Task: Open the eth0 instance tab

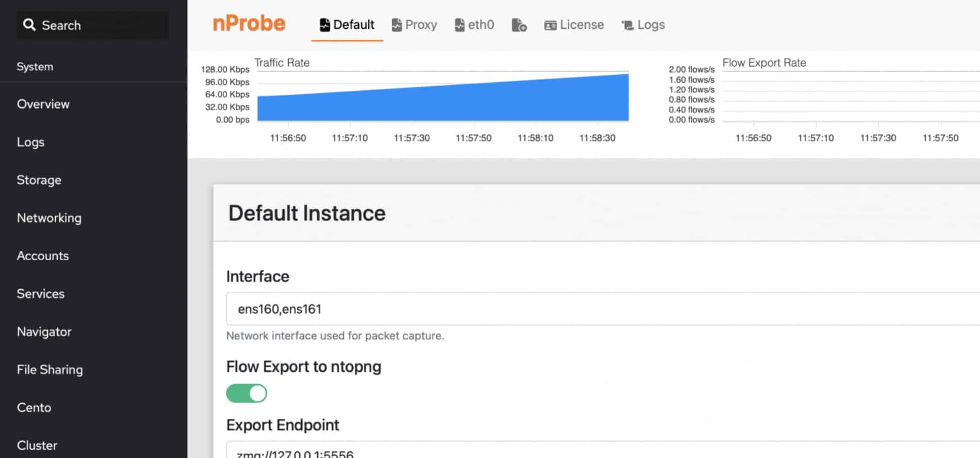Action: click(475, 25)
